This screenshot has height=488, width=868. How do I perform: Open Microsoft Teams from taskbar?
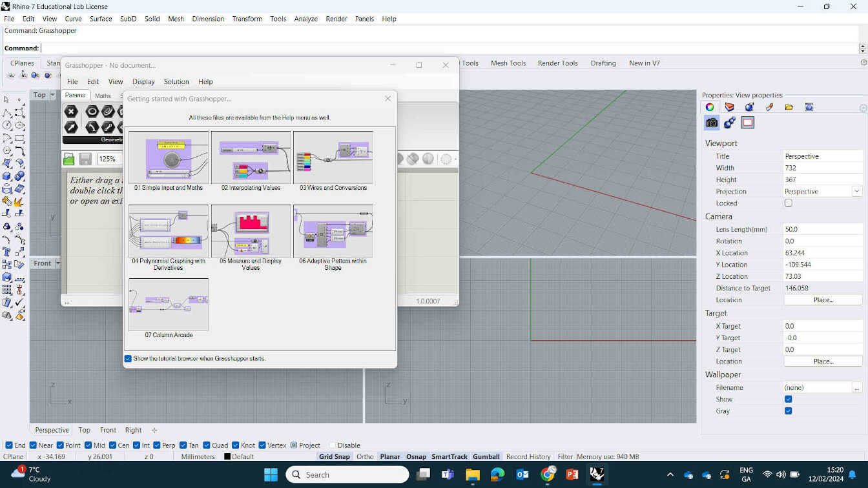[448, 475]
